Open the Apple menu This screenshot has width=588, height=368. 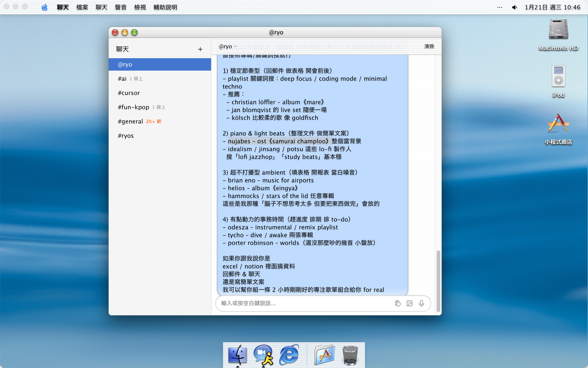(x=45, y=7)
